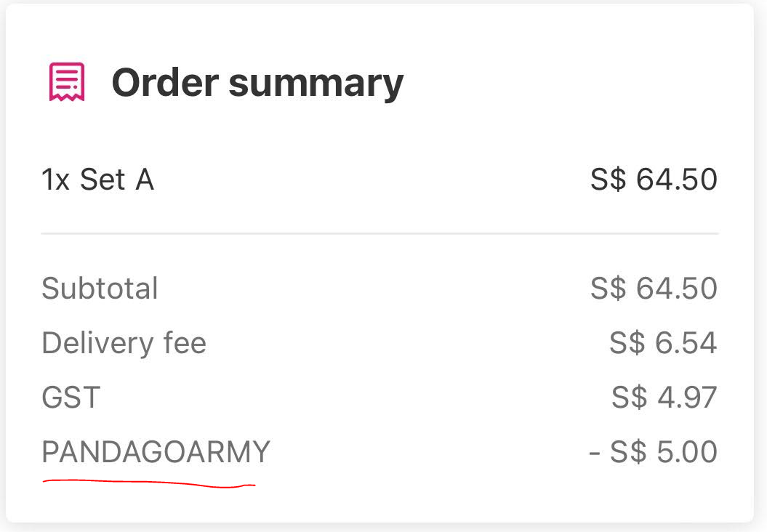Click the minus sign before S$ 5.00
767x532 pixels.
(594, 454)
